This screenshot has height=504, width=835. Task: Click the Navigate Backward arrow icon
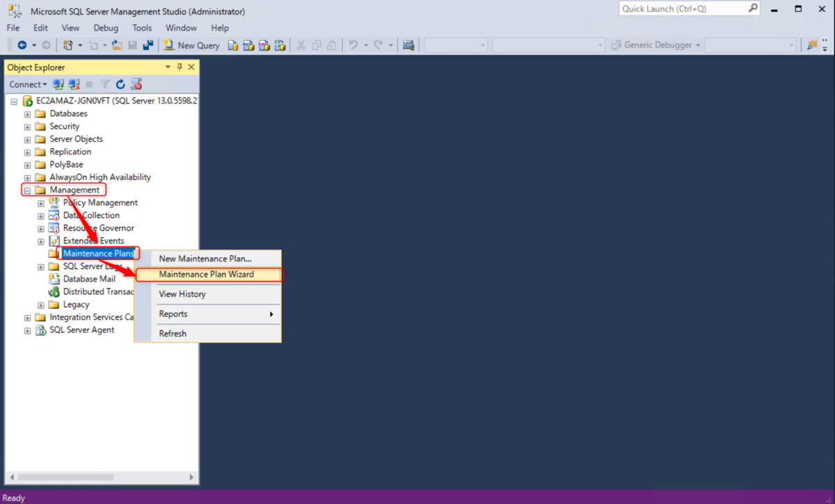[x=22, y=45]
